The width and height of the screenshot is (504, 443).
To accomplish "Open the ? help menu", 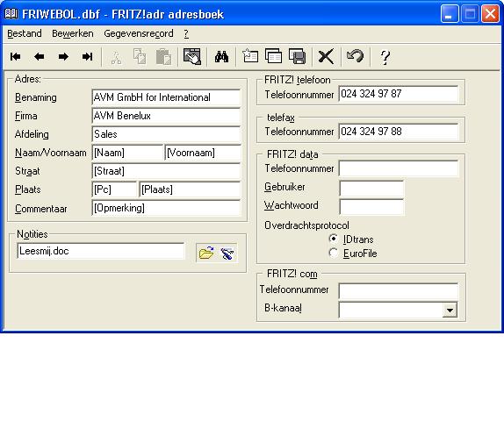I will point(186,33).
